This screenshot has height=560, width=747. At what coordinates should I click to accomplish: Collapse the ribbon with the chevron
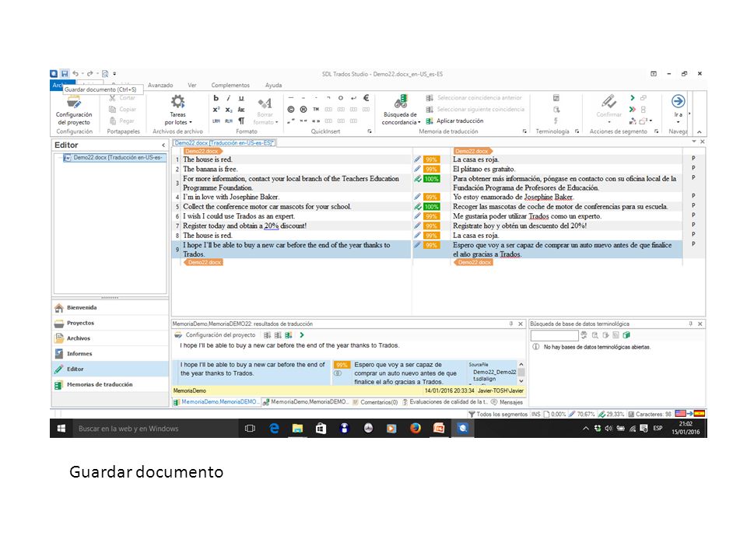[700, 132]
